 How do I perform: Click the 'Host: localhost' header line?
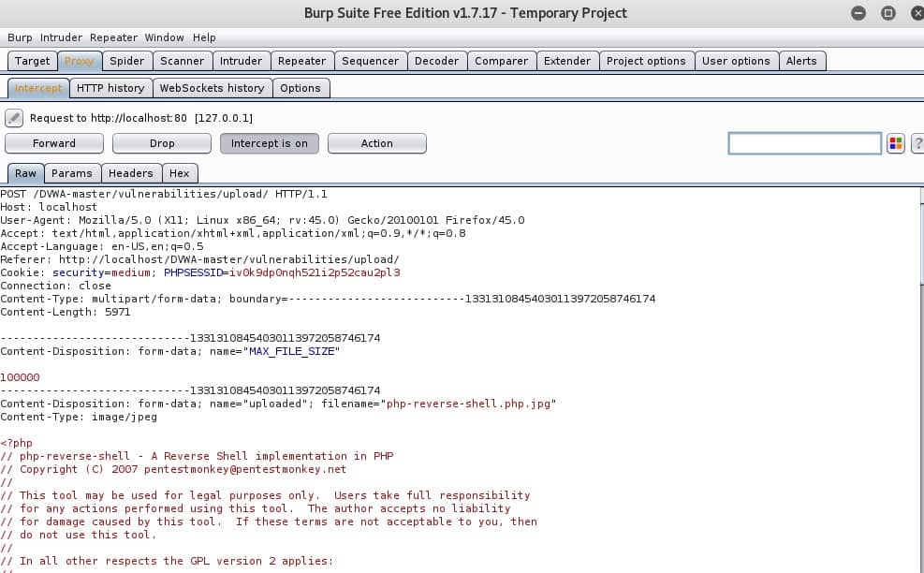[49, 207]
